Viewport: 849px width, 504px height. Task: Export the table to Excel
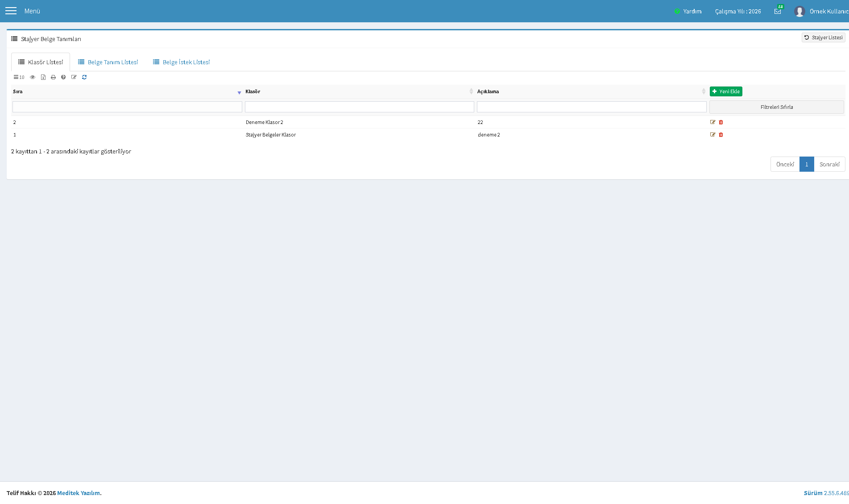(43, 77)
